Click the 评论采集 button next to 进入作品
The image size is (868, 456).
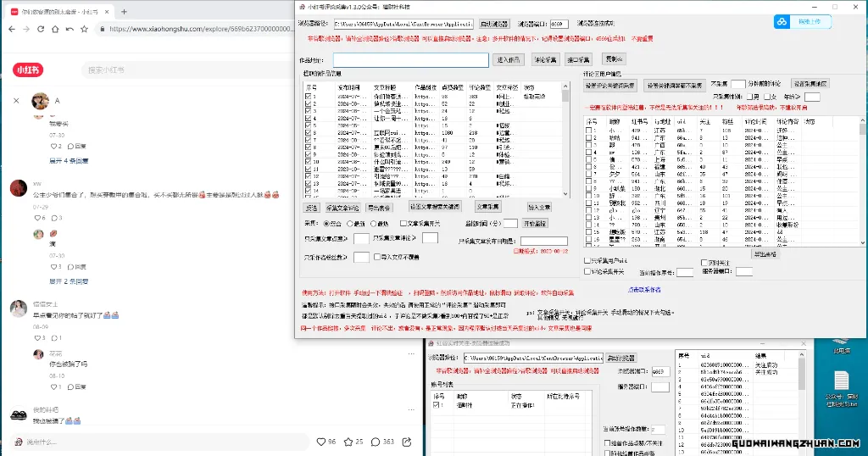545,60
